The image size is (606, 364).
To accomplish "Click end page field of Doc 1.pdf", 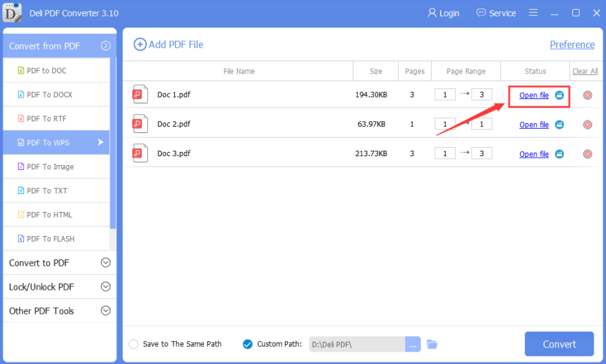I will [481, 94].
